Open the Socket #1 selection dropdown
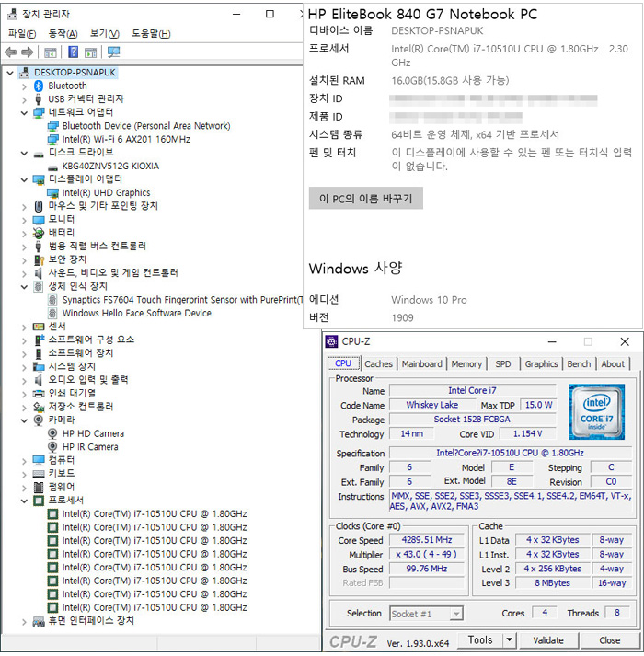The image size is (644, 656). click(x=426, y=614)
